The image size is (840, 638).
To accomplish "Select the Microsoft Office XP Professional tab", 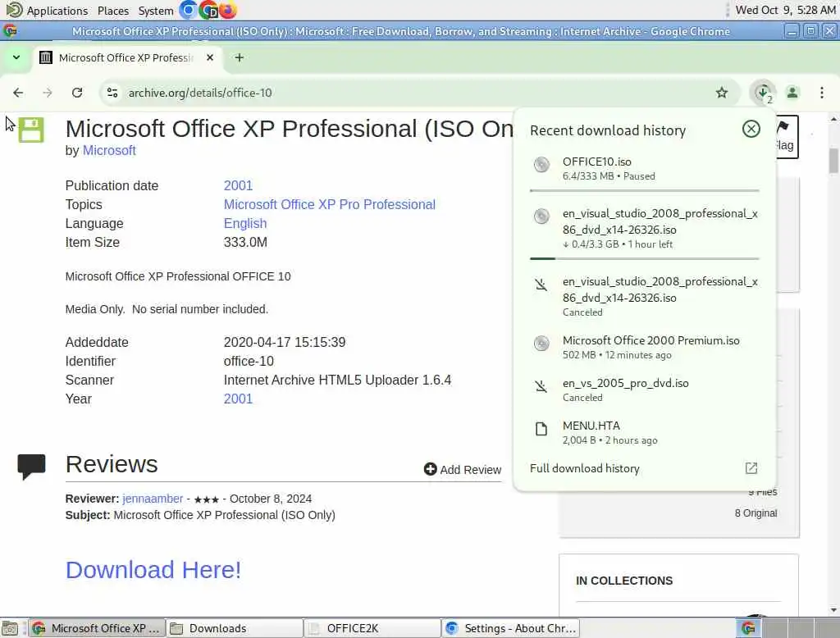I will 127,57.
